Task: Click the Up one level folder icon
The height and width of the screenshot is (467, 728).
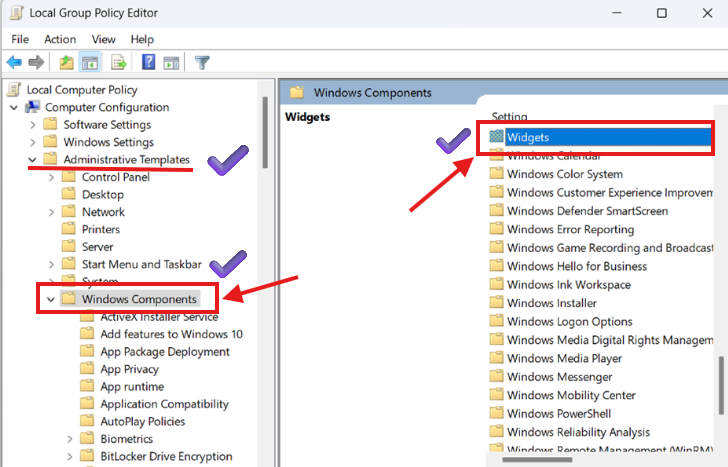Action: [x=66, y=62]
